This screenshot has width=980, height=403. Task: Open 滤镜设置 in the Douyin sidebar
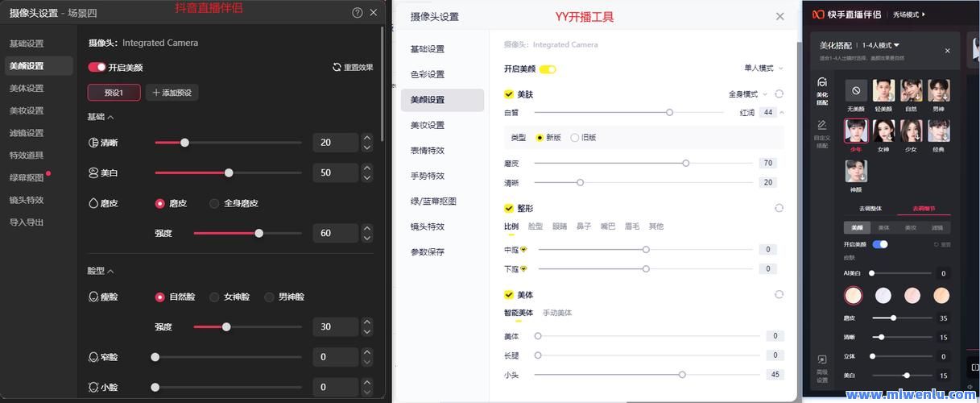pyautogui.click(x=27, y=133)
